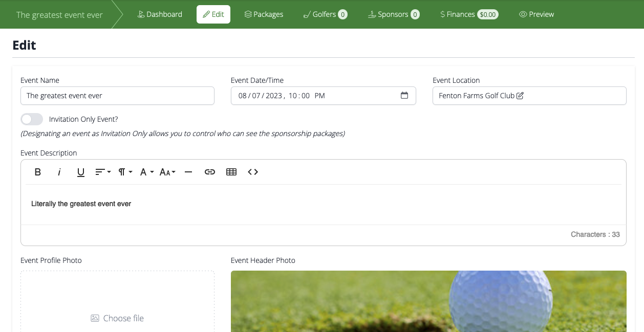Toggle underline in the editor toolbar
Screen dimensions: 644x332
pyautogui.click(x=81, y=172)
